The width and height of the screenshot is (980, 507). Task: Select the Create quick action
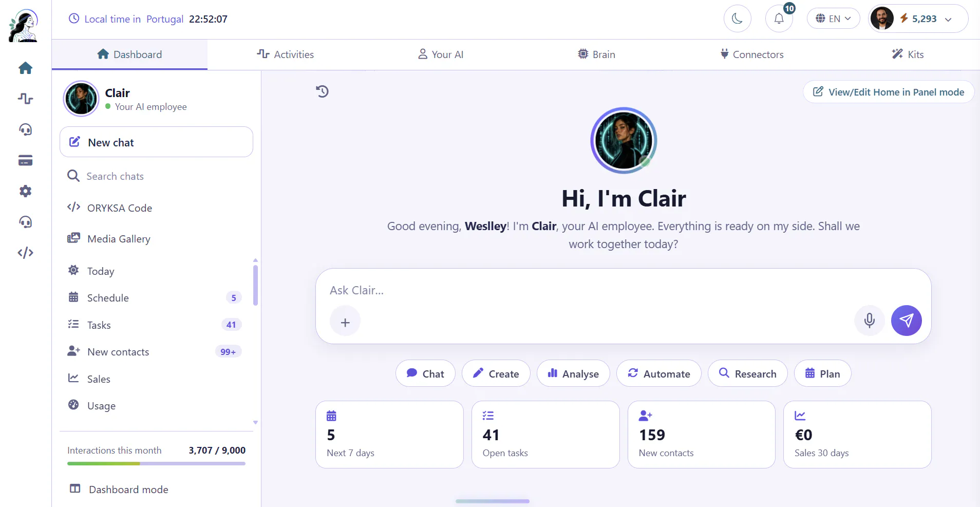(x=496, y=373)
